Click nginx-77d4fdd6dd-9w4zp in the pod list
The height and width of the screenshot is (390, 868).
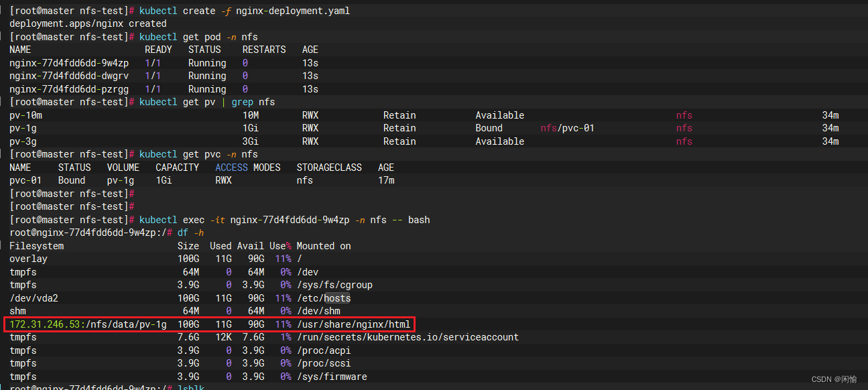click(x=69, y=63)
